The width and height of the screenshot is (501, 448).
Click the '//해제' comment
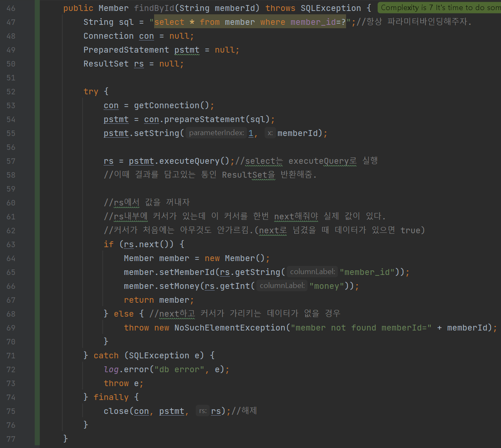[x=244, y=411]
